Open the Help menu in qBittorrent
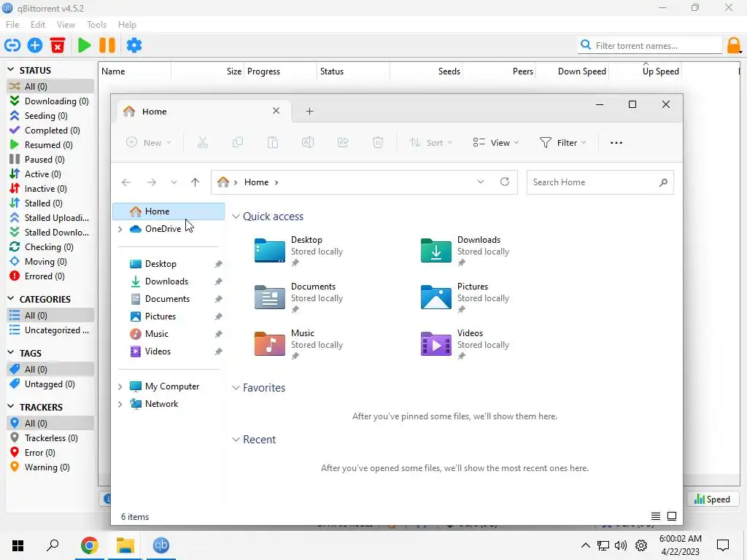This screenshot has width=747, height=560. pos(127,24)
